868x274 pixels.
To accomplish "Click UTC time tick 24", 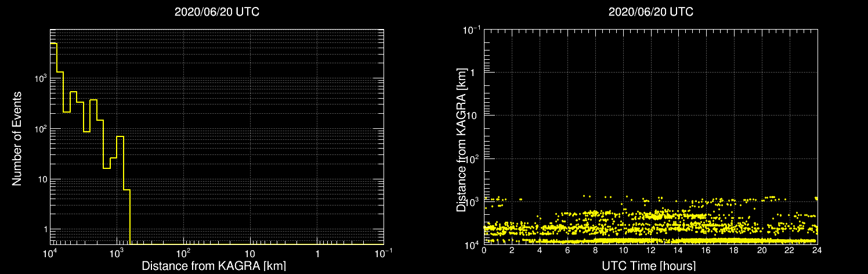I will click(816, 251).
